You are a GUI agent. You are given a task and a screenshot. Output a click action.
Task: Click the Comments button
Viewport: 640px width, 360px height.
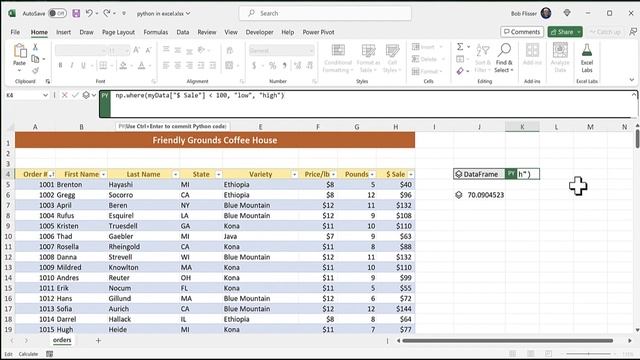coord(522,32)
